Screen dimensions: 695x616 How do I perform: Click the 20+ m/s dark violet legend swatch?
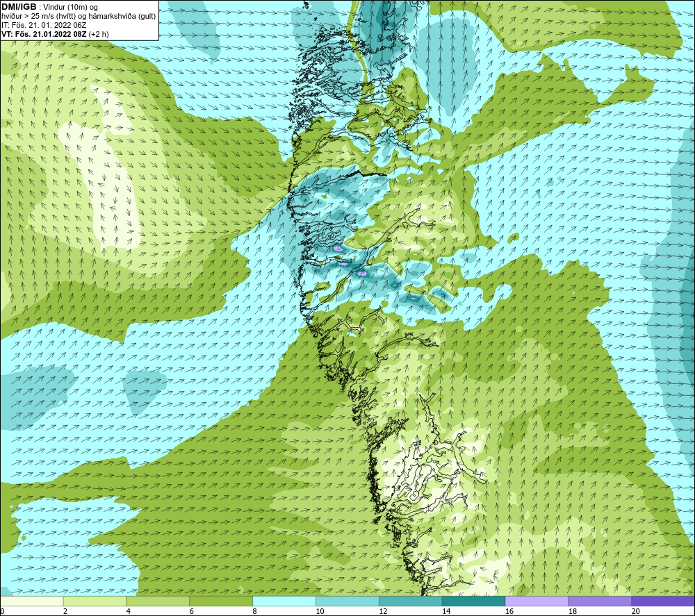(663, 601)
